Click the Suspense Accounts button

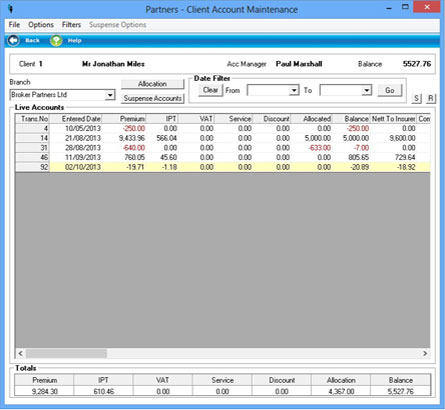pos(152,98)
